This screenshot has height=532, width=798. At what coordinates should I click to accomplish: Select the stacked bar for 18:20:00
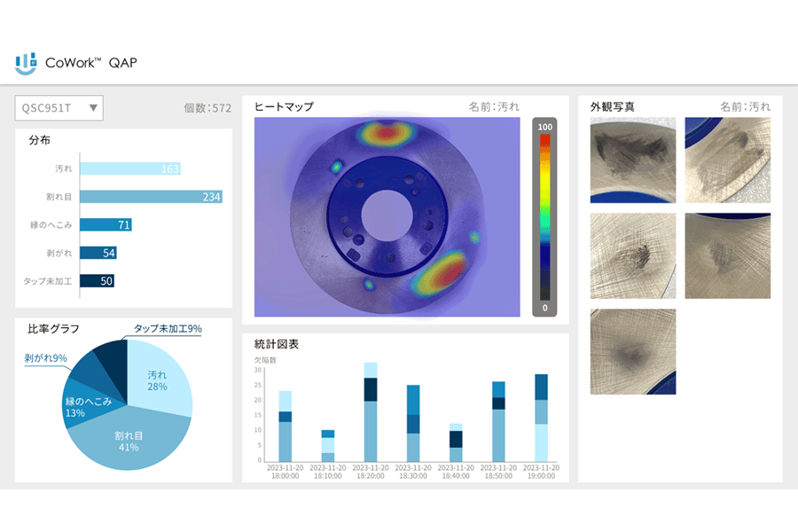point(371,412)
